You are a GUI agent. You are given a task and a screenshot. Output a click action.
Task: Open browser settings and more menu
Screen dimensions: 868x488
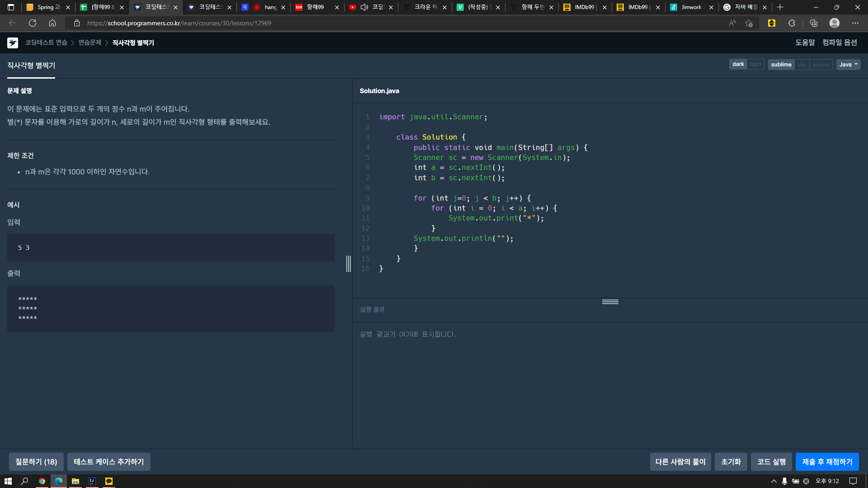click(855, 23)
